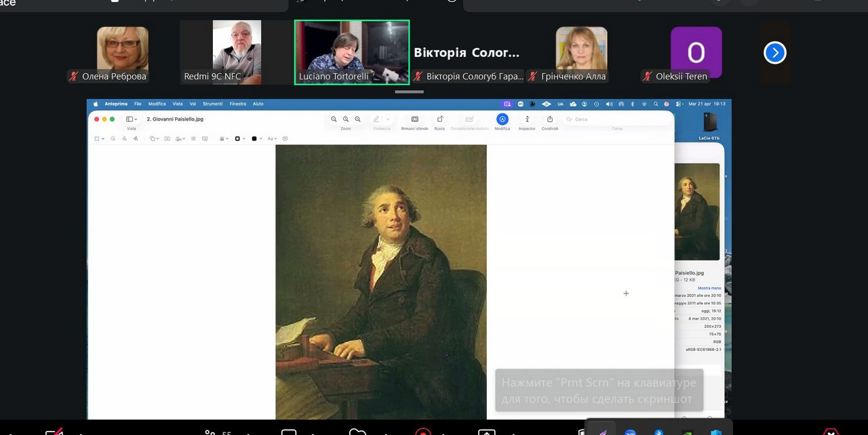Click the Time Machine menu bar icon
The height and width of the screenshot is (435, 868).
[596, 104]
